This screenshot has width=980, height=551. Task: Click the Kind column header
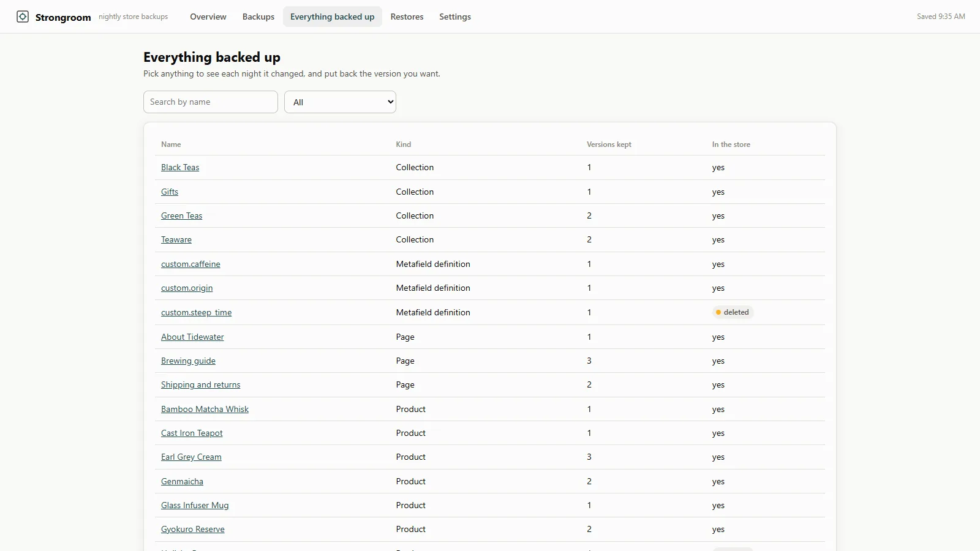[404, 144]
